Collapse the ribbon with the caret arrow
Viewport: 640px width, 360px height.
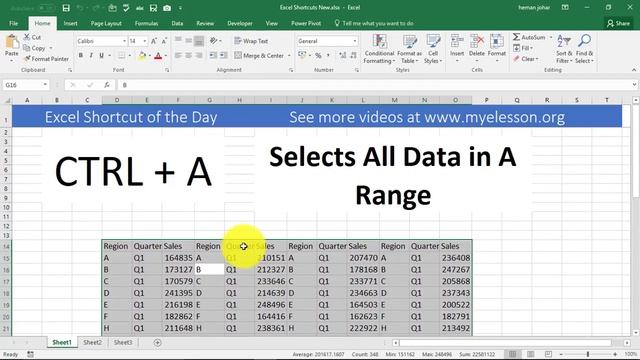[634, 70]
